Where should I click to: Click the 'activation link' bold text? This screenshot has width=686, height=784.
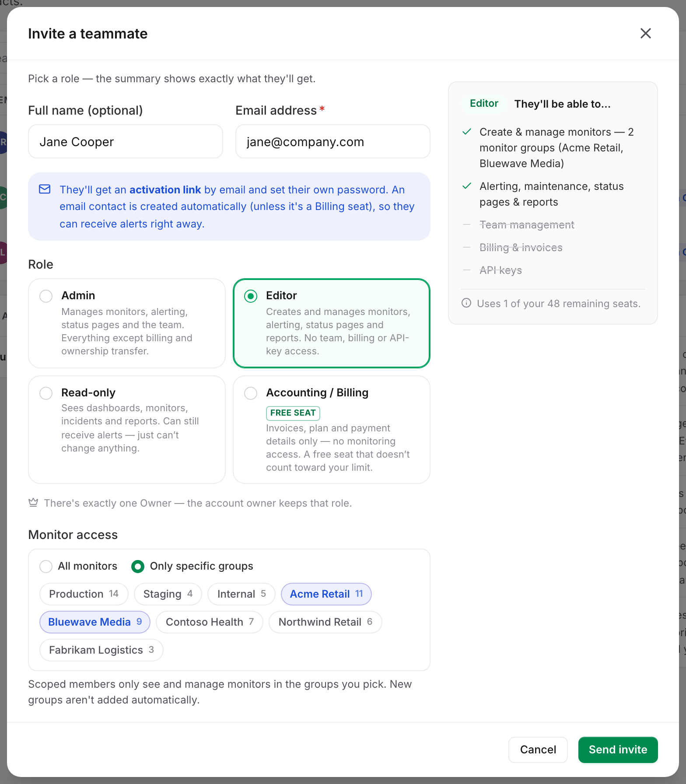click(165, 190)
